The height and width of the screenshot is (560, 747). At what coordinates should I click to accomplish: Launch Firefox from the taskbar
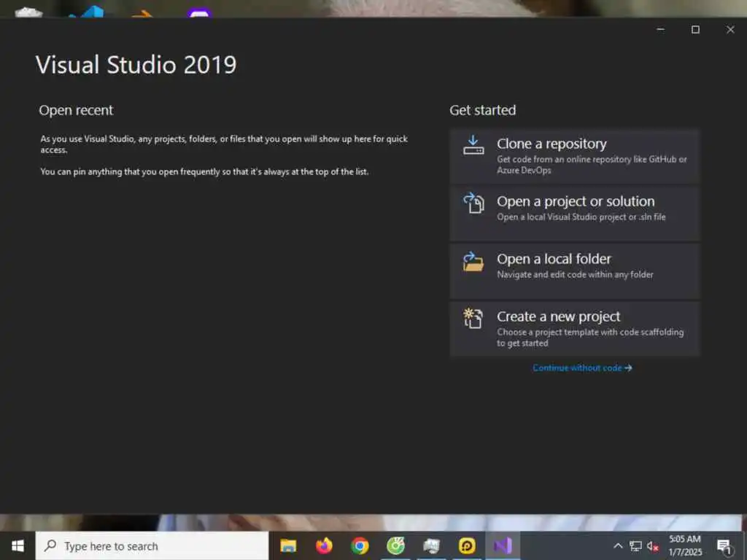[x=324, y=545]
